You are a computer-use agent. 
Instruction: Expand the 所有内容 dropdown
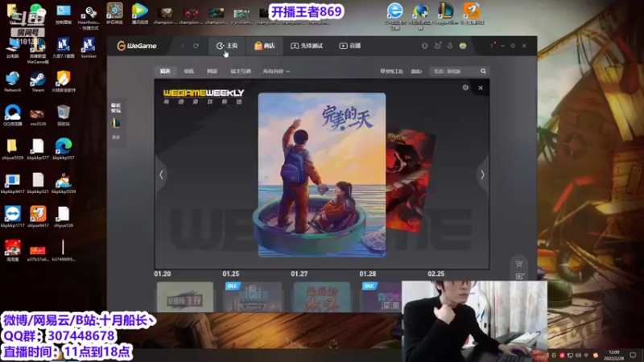pyautogui.click(x=276, y=71)
